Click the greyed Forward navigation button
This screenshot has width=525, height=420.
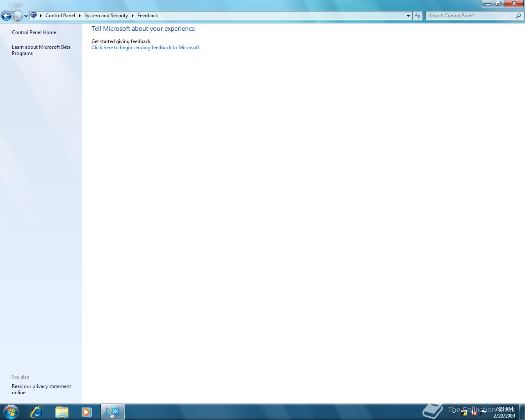[18, 16]
